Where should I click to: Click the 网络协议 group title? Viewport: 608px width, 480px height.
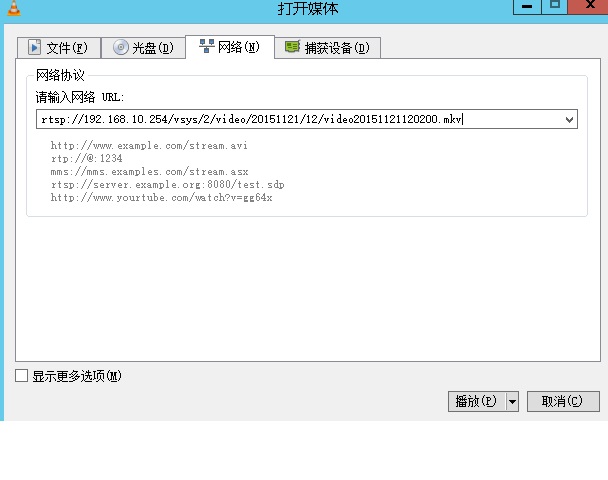click(x=60, y=75)
